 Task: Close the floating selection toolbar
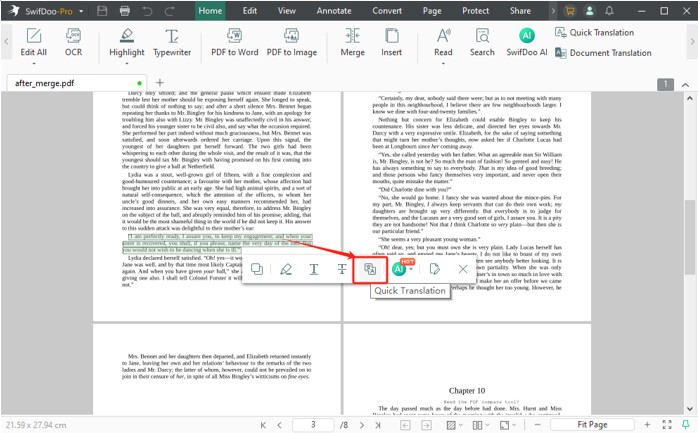463,269
